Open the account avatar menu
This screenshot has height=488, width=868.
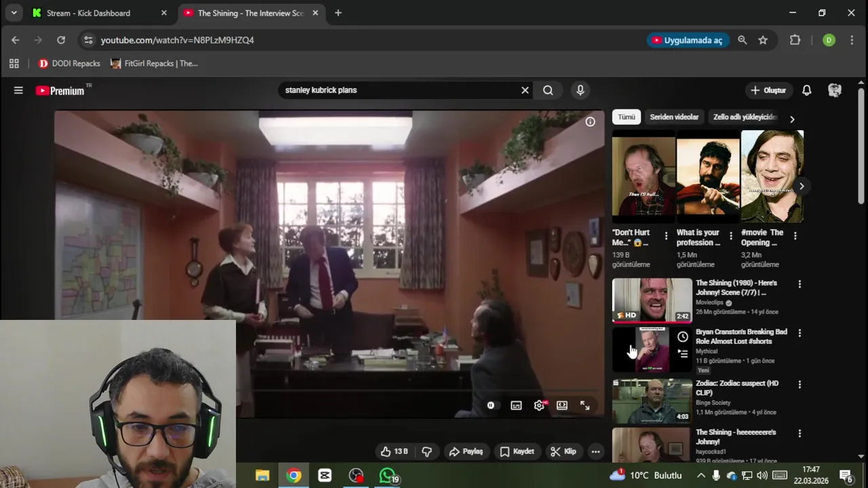pos(835,90)
